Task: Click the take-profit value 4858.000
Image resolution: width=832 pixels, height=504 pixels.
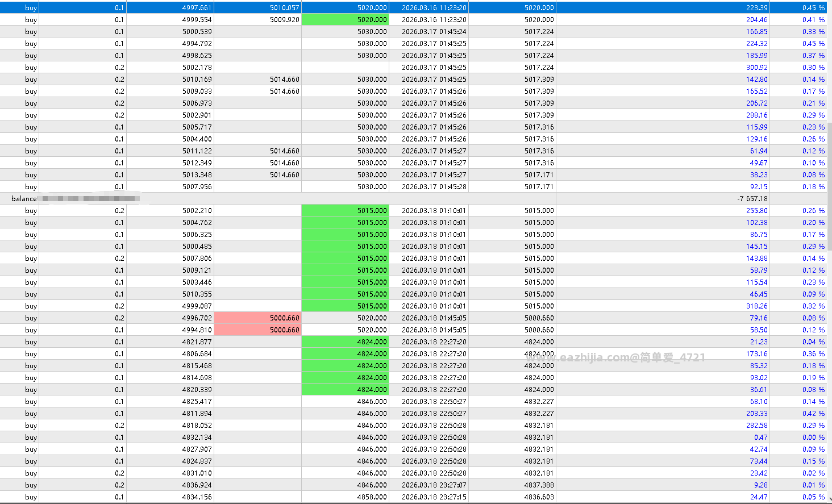Action: [372, 497]
